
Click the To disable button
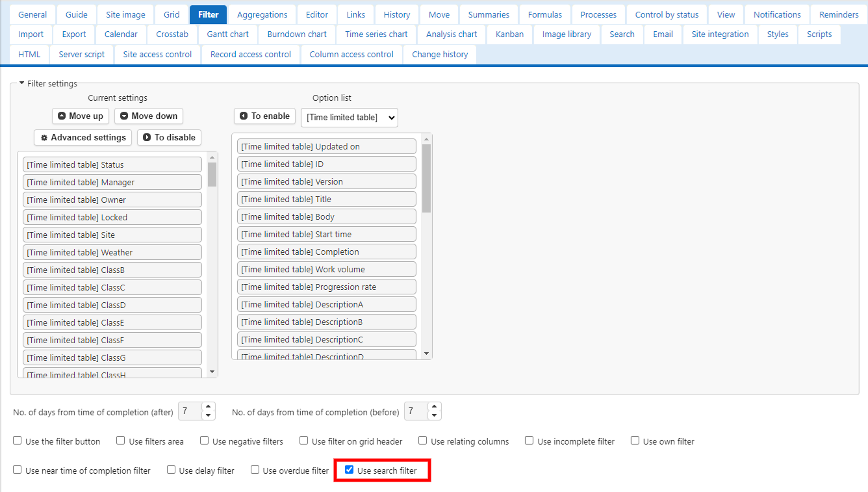pos(169,137)
